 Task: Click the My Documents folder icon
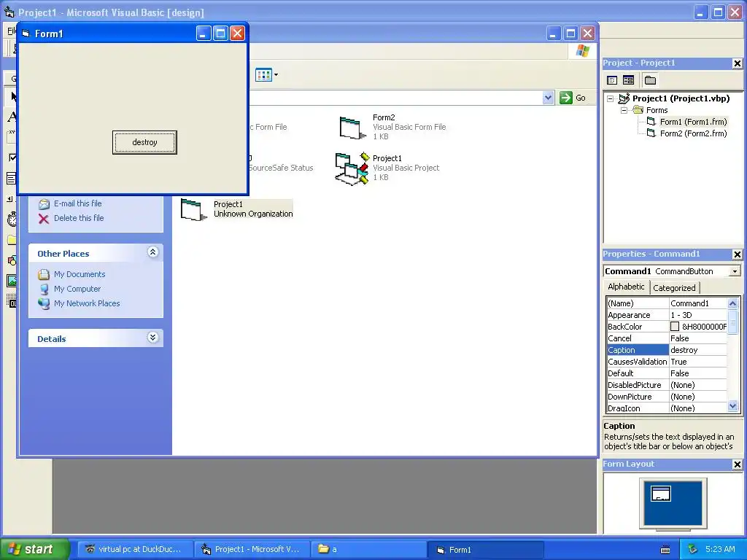[44, 274]
